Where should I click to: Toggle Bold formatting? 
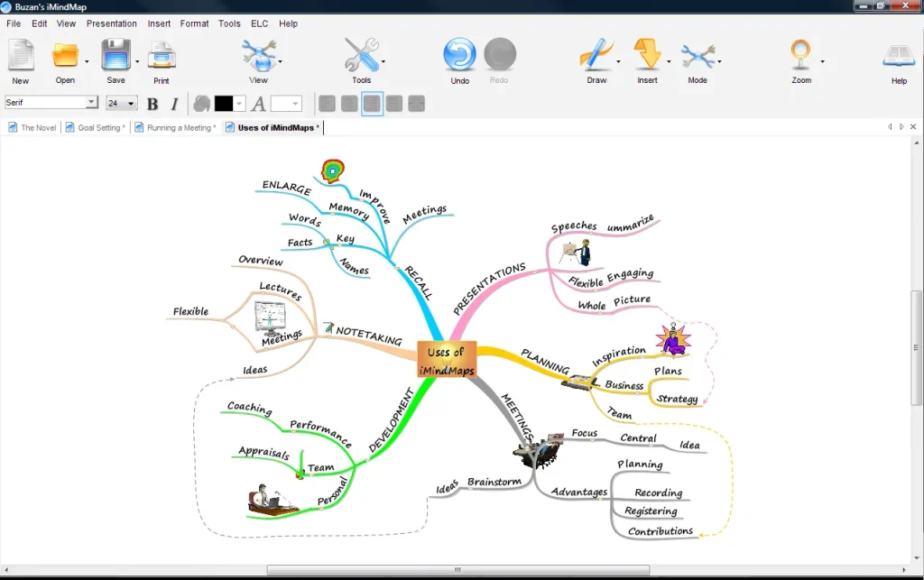tap(152, 104)
